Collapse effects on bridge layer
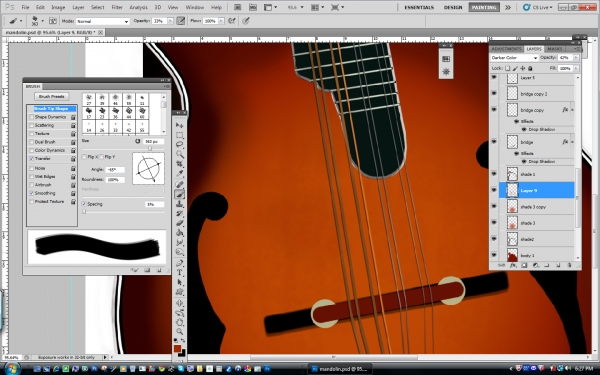This screenshot has width=600, height=375. coord(572,142)
